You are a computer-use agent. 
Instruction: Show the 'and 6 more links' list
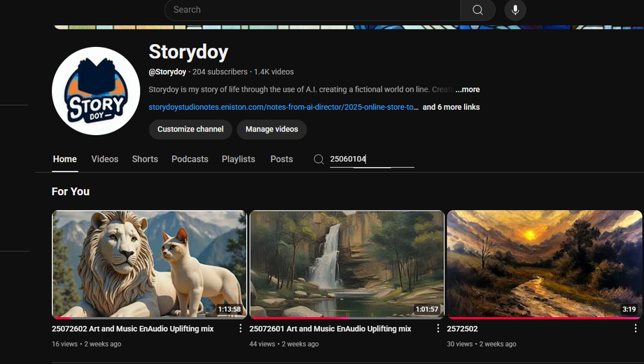pos(451,107)
